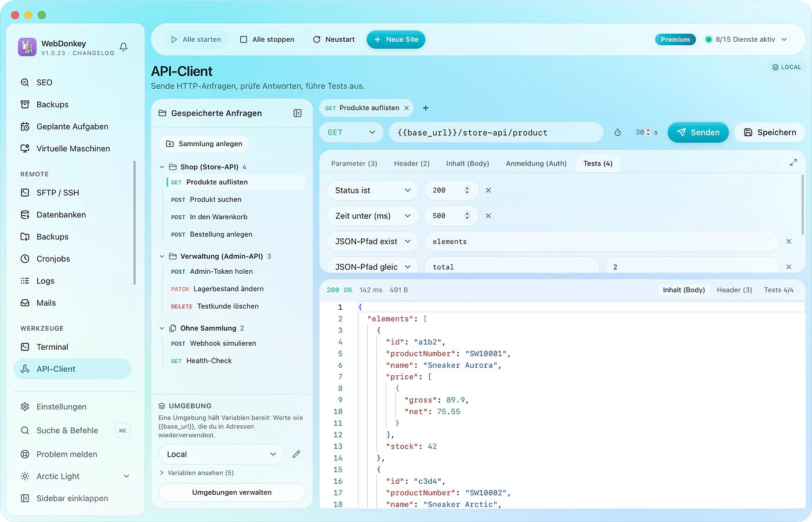The width and height of the screenshot is (812, 522).
Task: Open the HTTP method GET dropdown
Action: [351, 132]
